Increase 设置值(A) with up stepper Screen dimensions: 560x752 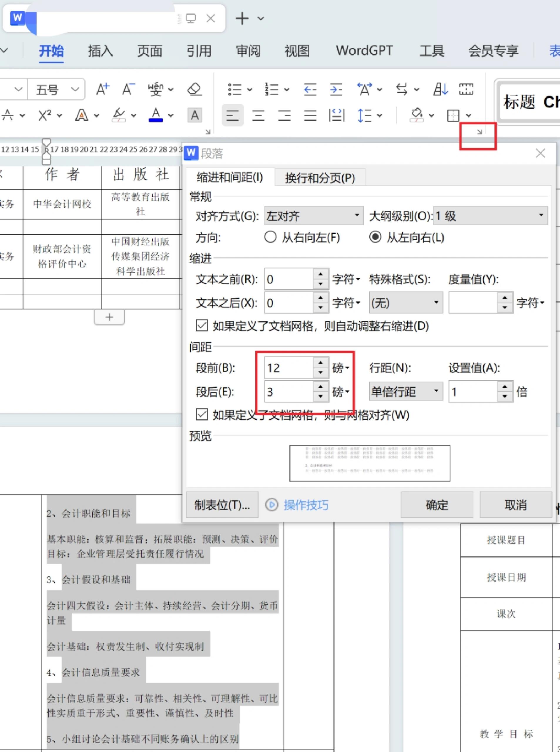click(x=505, y=387)
